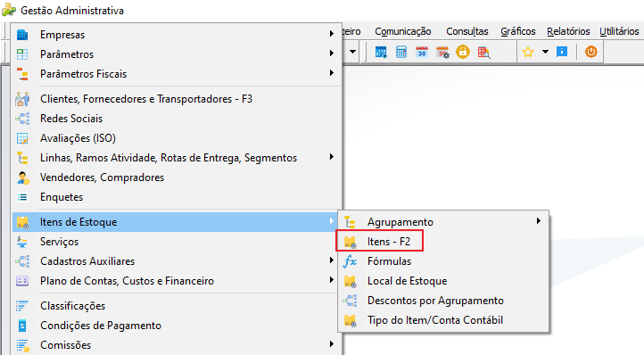Open the blue calendar grid toolbar icon
The height and width of the screenshot is (355, 644).
(381, 53)
